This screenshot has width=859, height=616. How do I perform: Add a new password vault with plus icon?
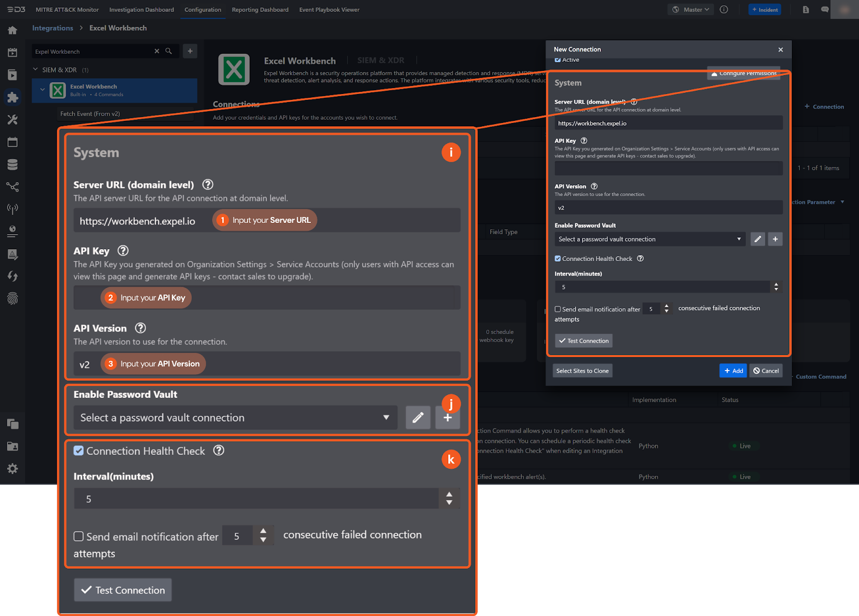click(x=775, y=239)
